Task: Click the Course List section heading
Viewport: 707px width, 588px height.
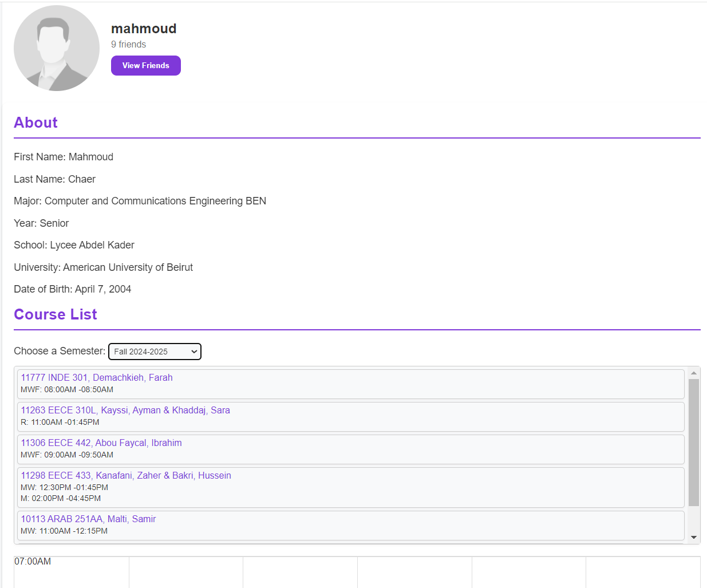Action: [x=56, y=314]
